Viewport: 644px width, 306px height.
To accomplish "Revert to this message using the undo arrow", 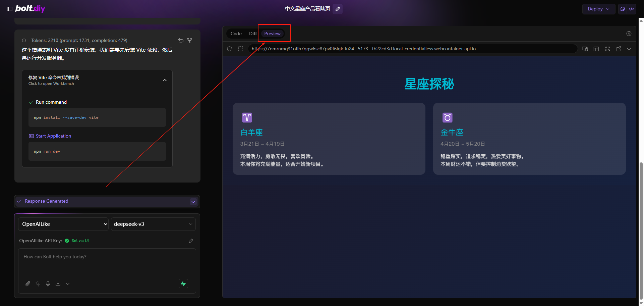I will tap(181, 40).
